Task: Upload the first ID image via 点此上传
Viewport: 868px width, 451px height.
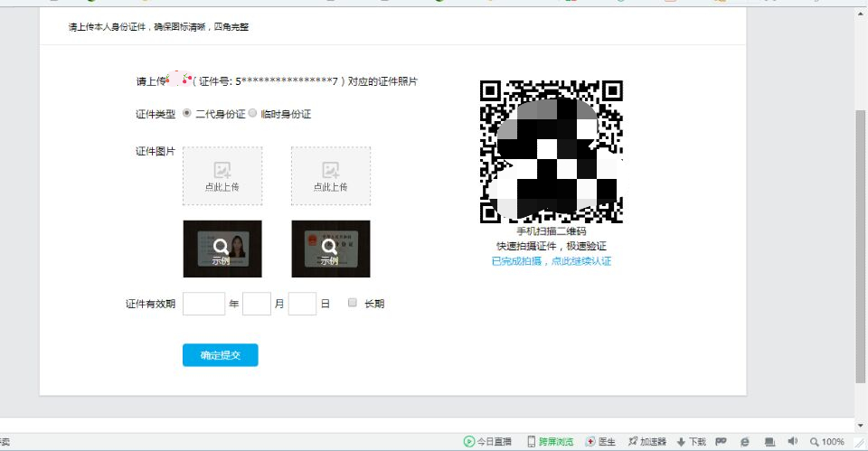Action: 222,176
